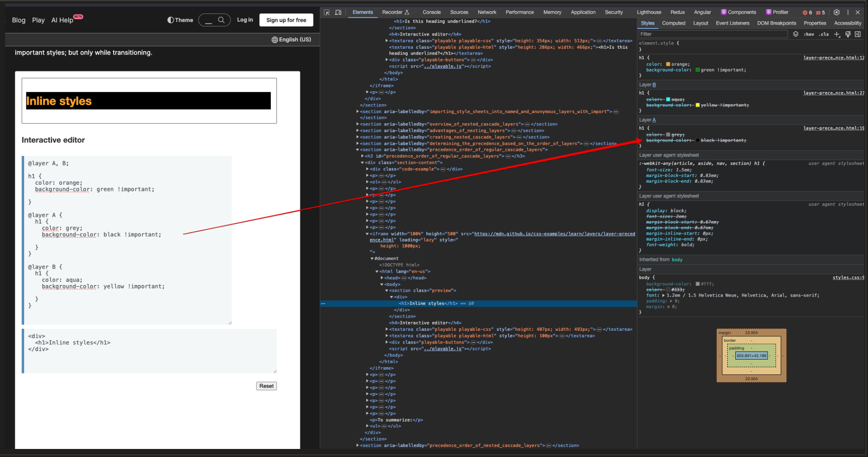Open the Event Listeners tab
This screenshot has height=457, width=868.
732,23
